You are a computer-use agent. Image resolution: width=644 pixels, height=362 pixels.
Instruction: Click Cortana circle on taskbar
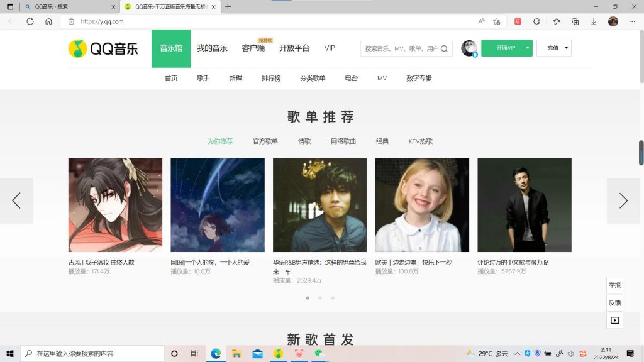174,353
